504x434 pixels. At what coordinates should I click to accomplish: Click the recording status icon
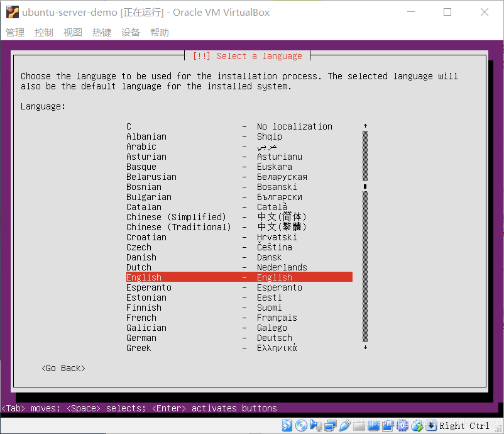pos(388,425)
